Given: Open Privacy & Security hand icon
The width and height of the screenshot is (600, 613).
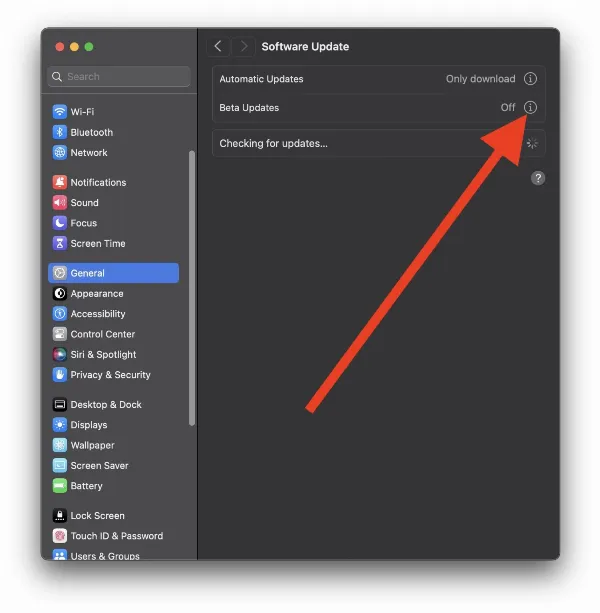Looking at the screenshot, I should pyautogui.click(x=59, y=375).
